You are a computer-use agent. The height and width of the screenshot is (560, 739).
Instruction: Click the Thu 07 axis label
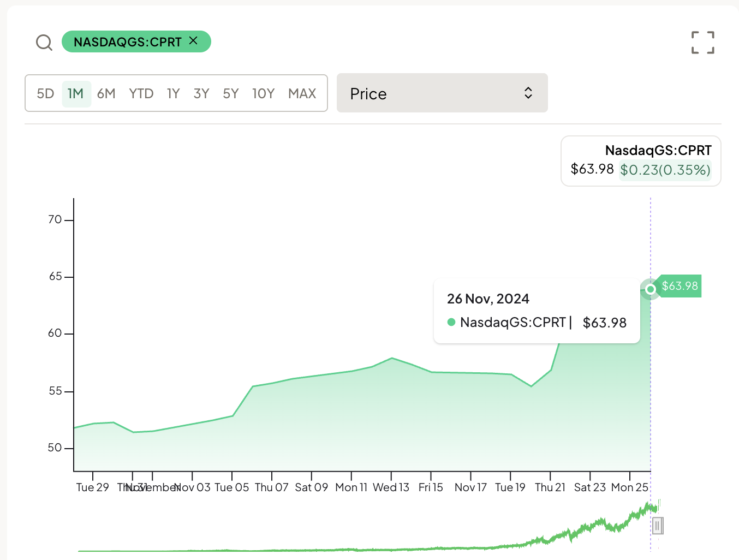(272, 487)
